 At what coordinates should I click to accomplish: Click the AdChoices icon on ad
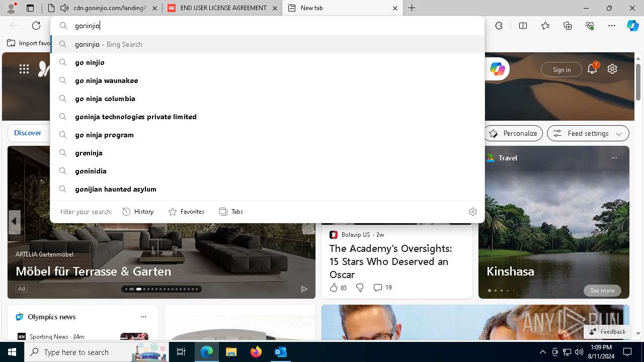[304, 289]
